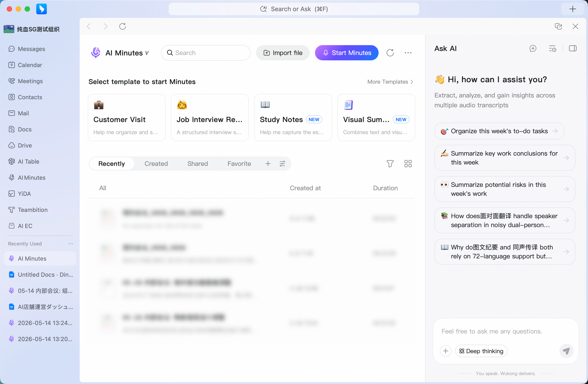
Task: Choose 'Organize this week's to-do tasks' suggestion
Action: [x=499, y=131]
